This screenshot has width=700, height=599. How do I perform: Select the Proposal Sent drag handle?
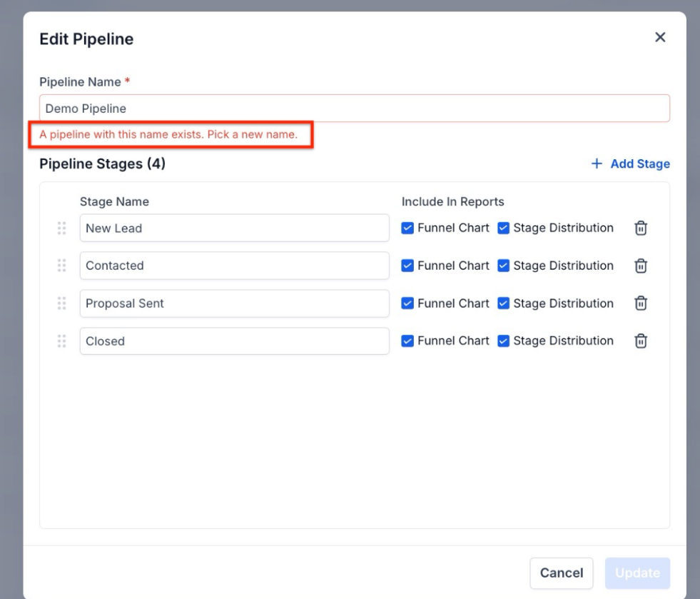pos(61,303)
